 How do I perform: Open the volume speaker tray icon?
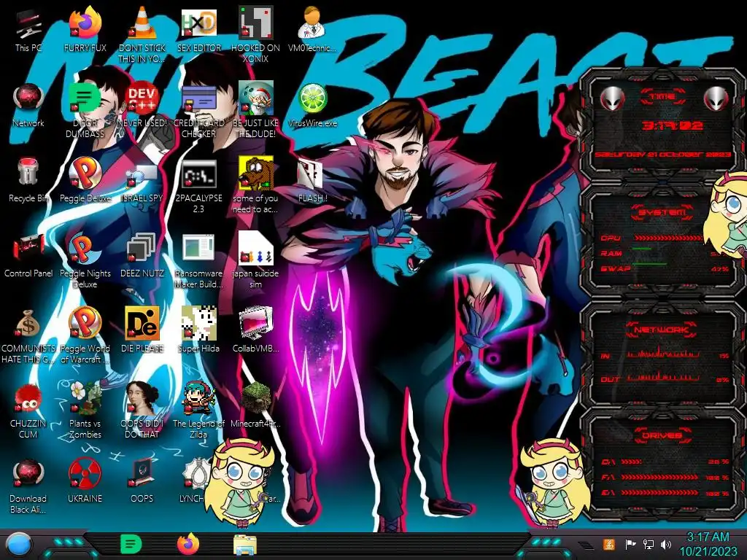pyautogui.click(x=666, y=544)
